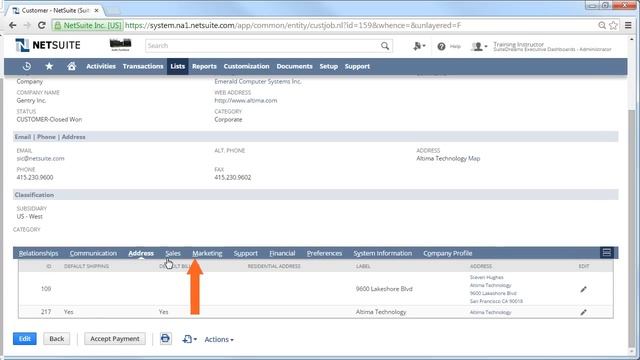Click the CUSTOMER-Closed Won status value
Image resolution: width=640 pixels, height=360 pixels.
(x=49, y=120)
